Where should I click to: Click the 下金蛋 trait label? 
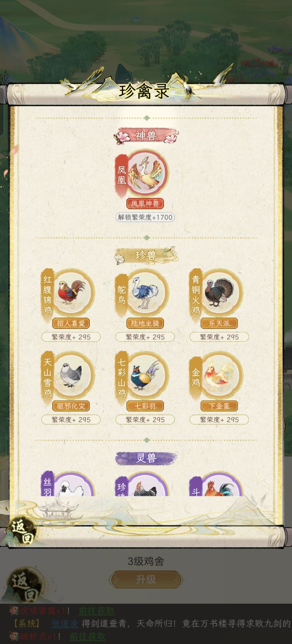point(219,406)
